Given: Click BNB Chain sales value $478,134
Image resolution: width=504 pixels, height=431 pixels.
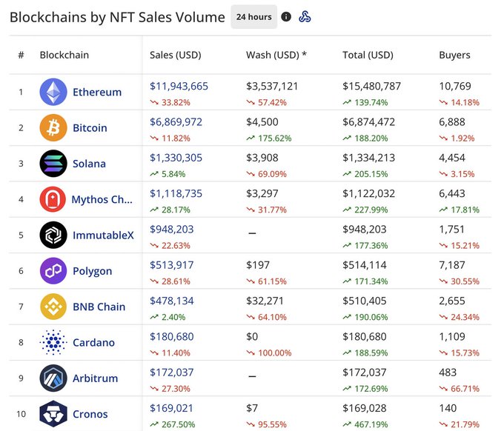Looking at the screenshot, I should coord(172,301).
